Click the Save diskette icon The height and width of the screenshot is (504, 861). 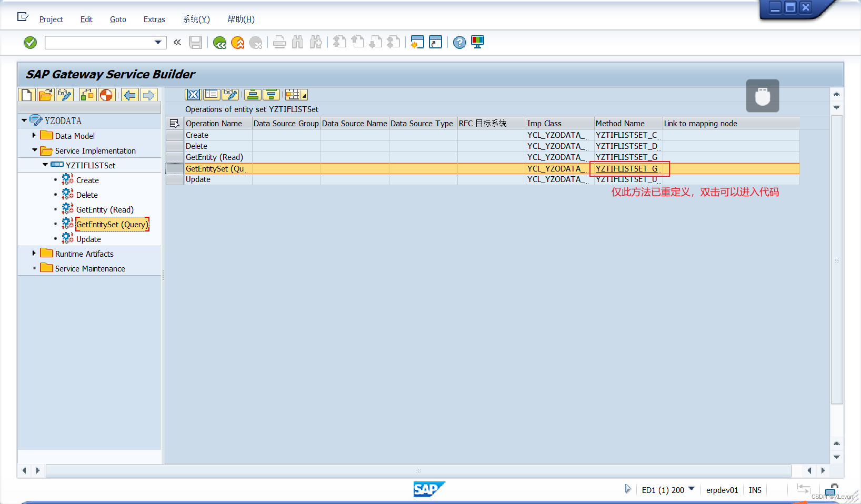(x=196, y=43)
